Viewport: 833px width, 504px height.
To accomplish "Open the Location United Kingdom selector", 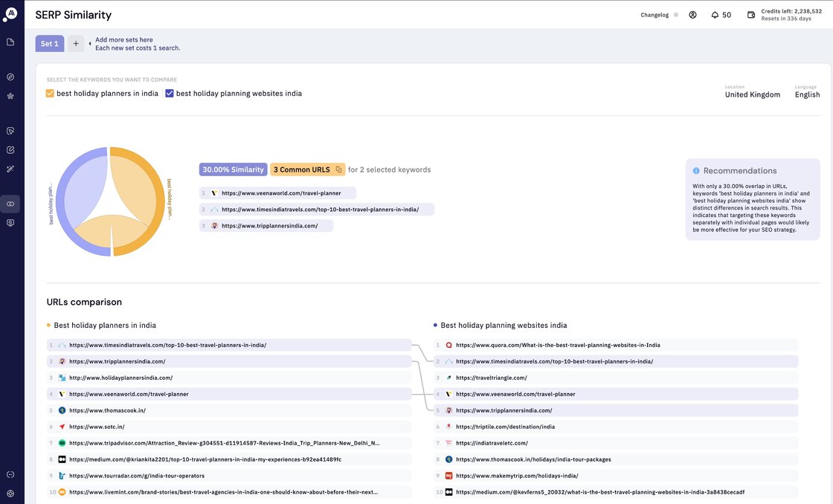I will [752, 91].
